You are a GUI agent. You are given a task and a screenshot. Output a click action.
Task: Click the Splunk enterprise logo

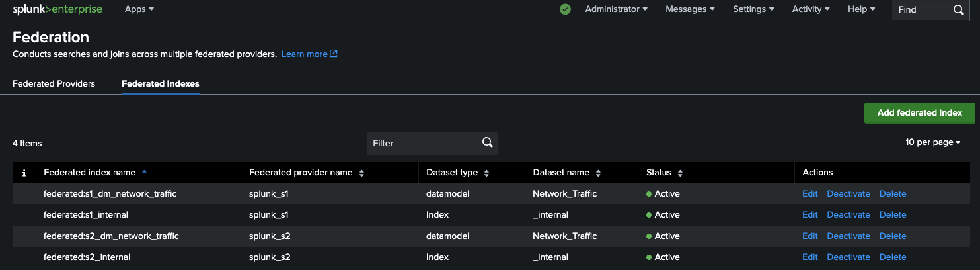tap(57, 9)
